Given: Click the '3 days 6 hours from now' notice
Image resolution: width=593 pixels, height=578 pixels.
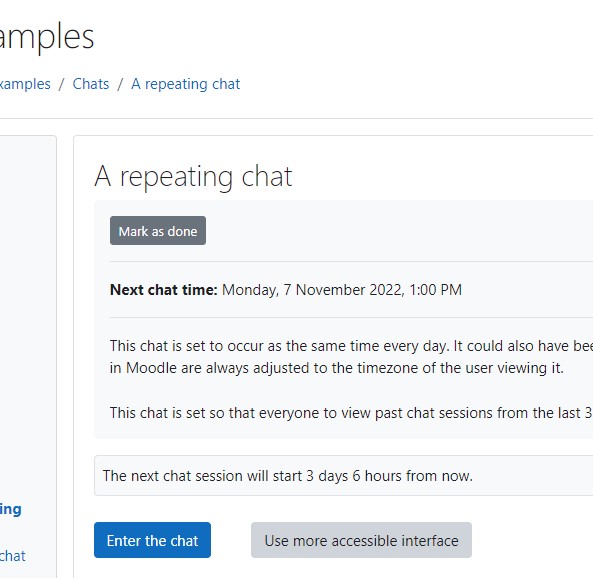Looking at the screenshot, I should pos(288,476).
